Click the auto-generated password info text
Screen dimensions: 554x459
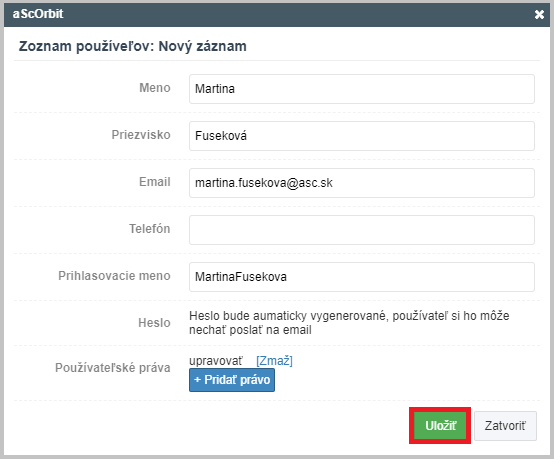349,323
